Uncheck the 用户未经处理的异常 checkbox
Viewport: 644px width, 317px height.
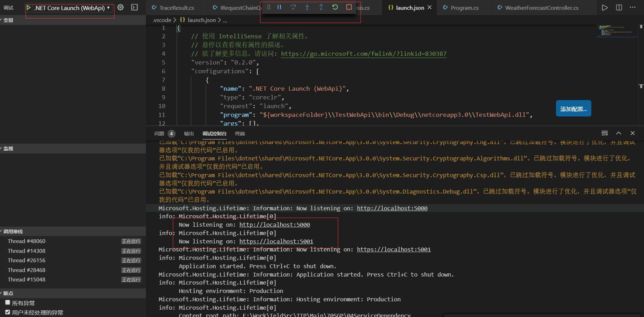[8, 312]
